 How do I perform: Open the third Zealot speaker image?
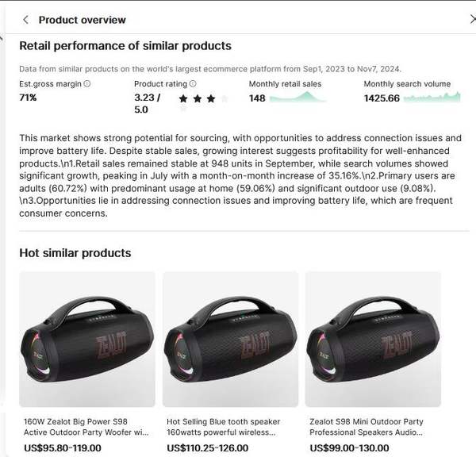373,340
